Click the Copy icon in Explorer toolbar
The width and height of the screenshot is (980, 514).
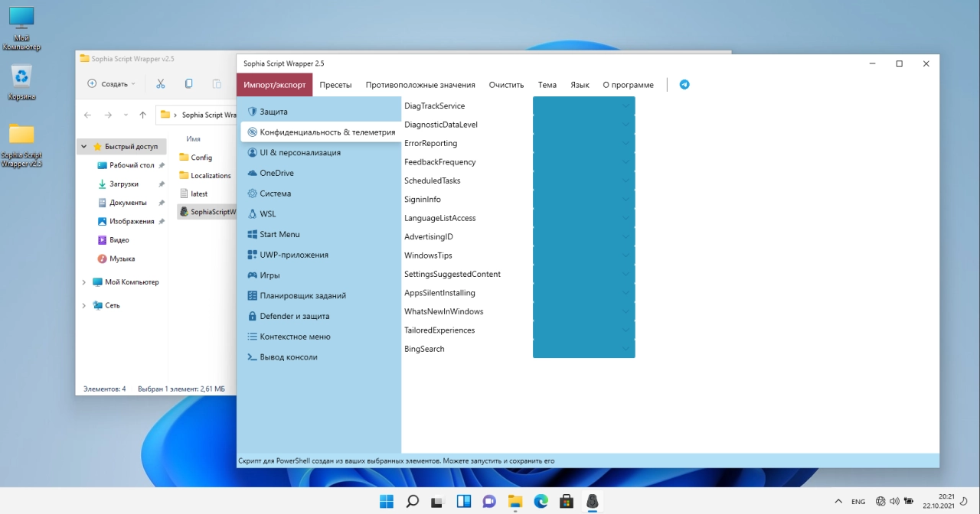click(189, 83)
